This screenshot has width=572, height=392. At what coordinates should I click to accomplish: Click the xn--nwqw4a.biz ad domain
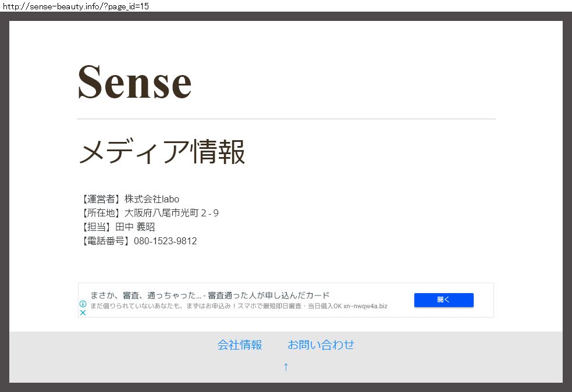click(365, 306)
